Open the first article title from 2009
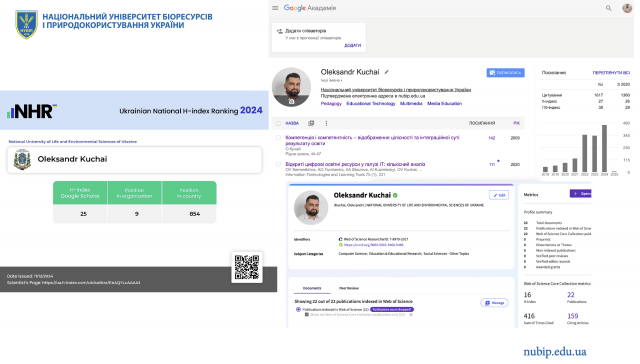Image resolution: width=640 pixels, height=364 pixels. tap(372, 140)
